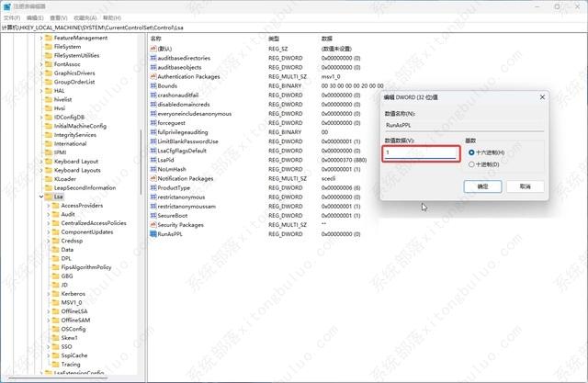Select the Lsa folder icon in tree
588x383 pixels.
tap(49, 197)
